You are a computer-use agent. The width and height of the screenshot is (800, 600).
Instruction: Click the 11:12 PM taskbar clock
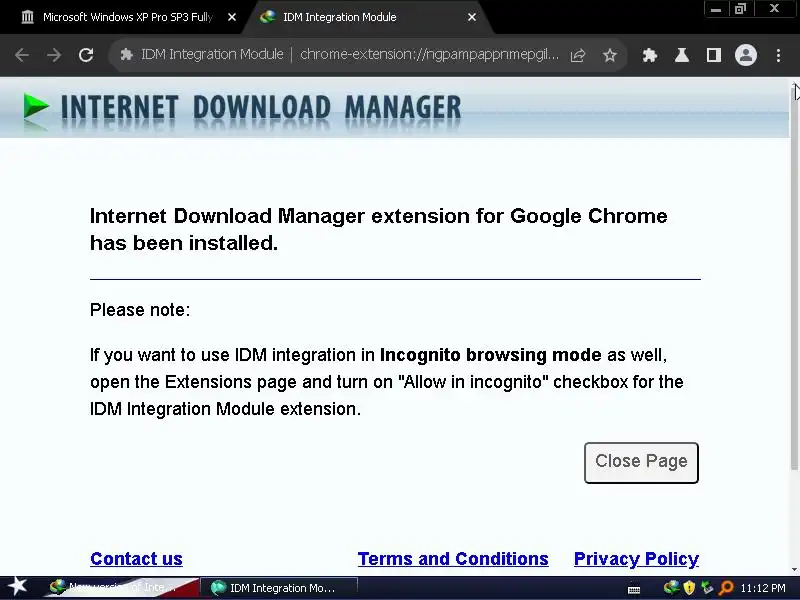pos(763,588)
